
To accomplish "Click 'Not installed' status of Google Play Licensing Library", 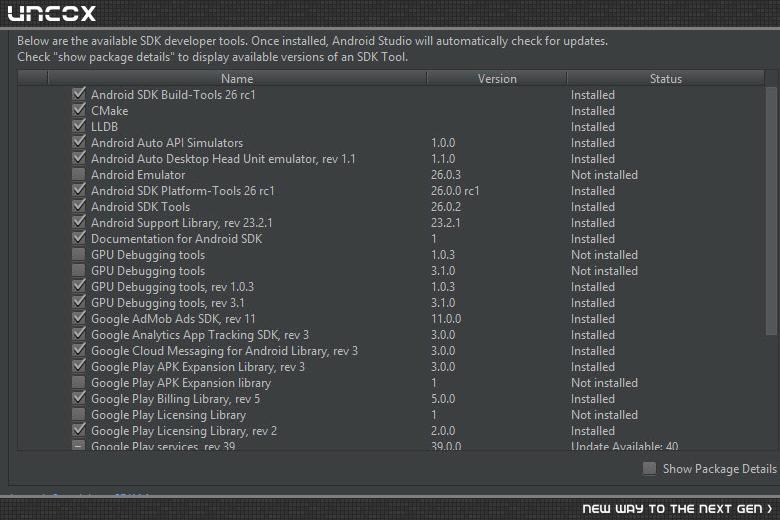I will pyautogui.click(x=604, y=415).
